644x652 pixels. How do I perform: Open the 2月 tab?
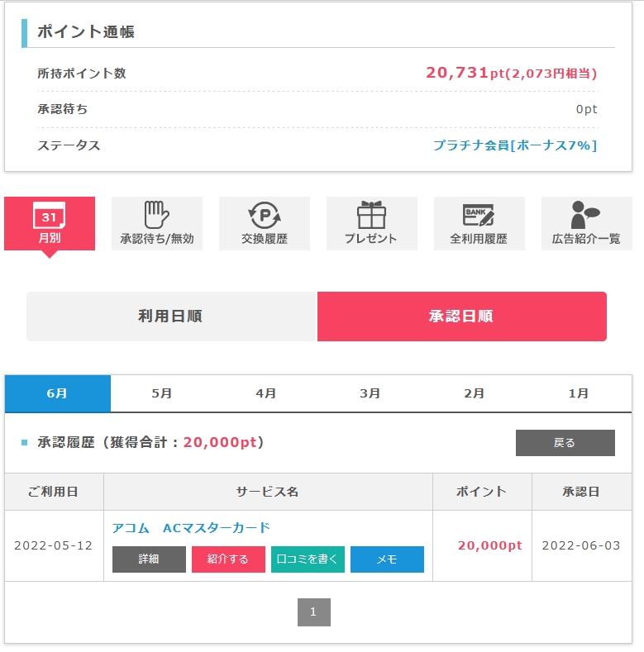click(475, 393)
